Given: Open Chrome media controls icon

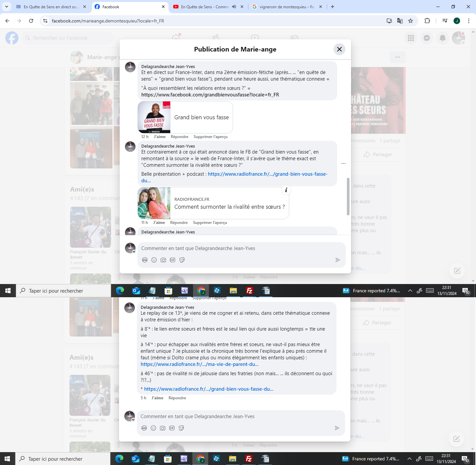Looking at the screenshot, I should pos(445,21).
